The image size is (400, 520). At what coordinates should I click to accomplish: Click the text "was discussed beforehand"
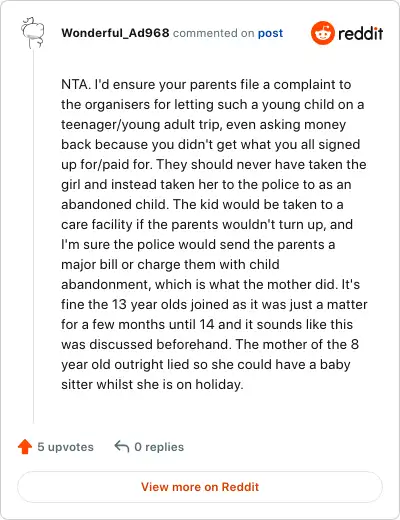146,344
